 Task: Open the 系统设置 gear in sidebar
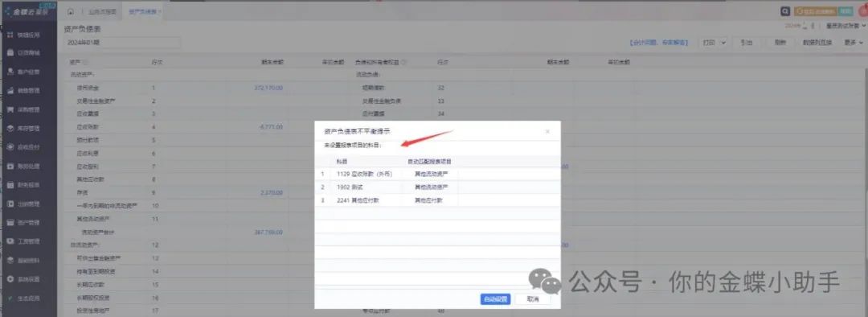pos(10,278)
